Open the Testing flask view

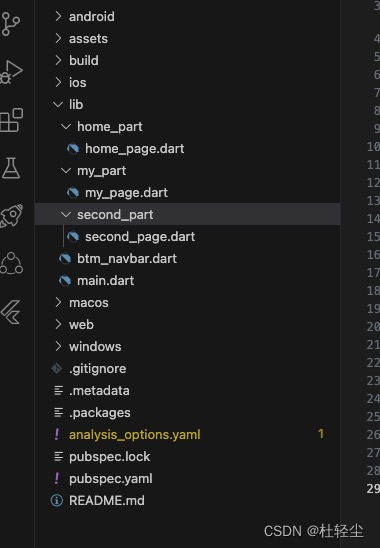pyautogui.click(x=11, y=168)
